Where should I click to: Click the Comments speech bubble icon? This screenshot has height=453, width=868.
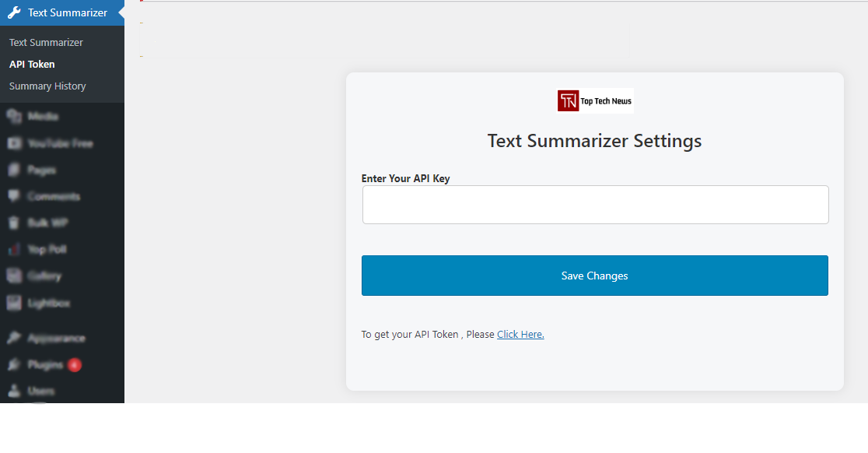(x=15, y=196)
